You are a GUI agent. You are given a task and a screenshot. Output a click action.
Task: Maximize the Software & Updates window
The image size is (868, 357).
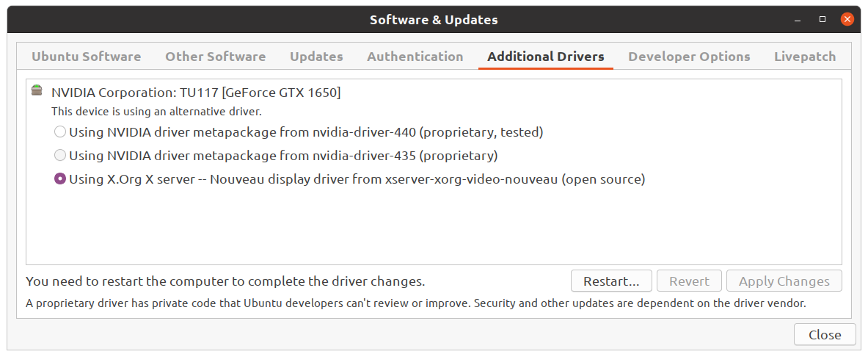coord(823,19)
